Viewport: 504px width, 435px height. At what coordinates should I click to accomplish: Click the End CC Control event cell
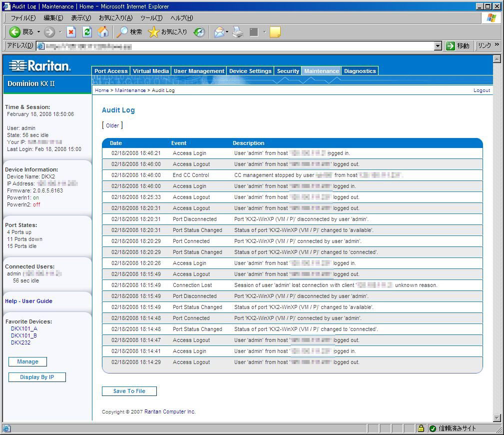tap(191, 175)
